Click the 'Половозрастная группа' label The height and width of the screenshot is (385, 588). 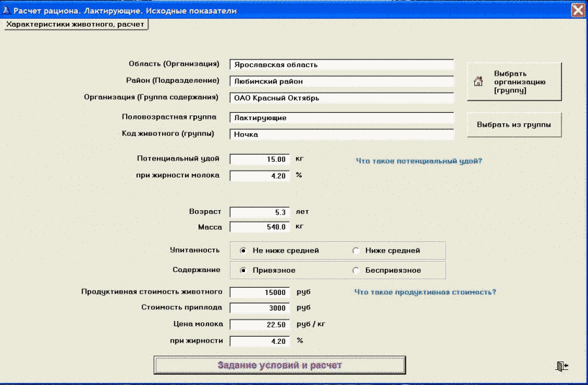click(x=169, y=117)
